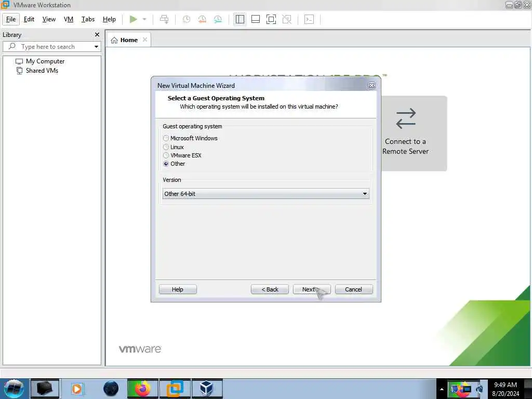Click the taskbar clock showing 9:49 AM
Screen dimensions: 532x399
tap(506, 389)
